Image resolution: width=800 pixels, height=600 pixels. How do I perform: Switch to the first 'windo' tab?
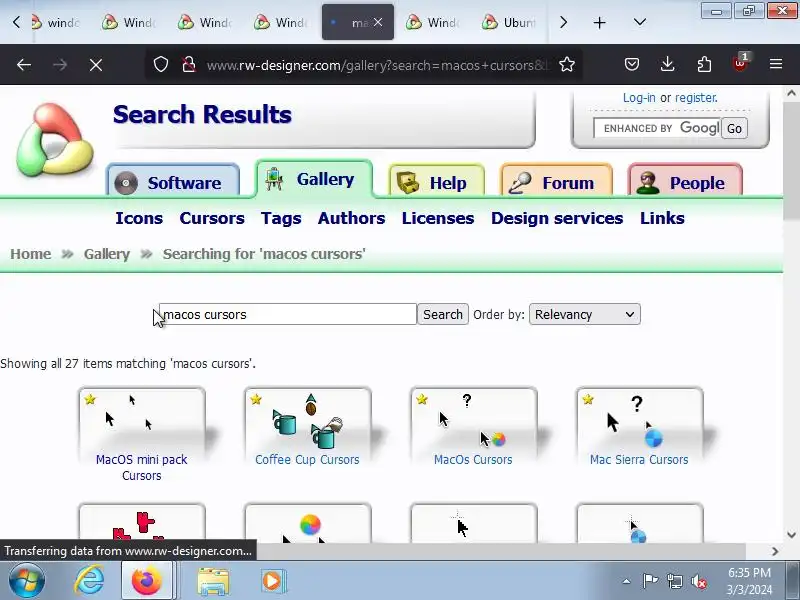click(x=56, y=22)
